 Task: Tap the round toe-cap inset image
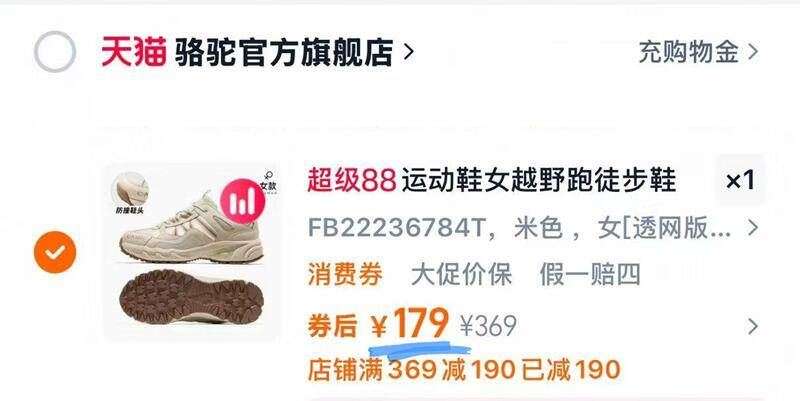[x=131, y=189]
